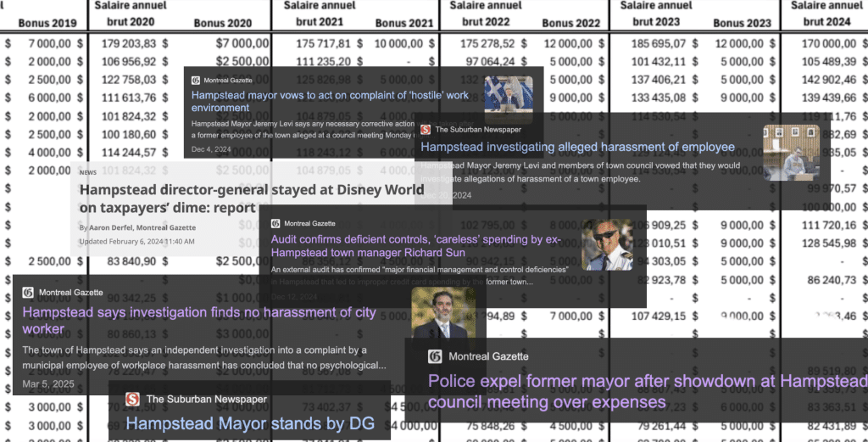Click the Montreal Gazette logo above the 'Police expel former mayor' headline

coord(436,356)
